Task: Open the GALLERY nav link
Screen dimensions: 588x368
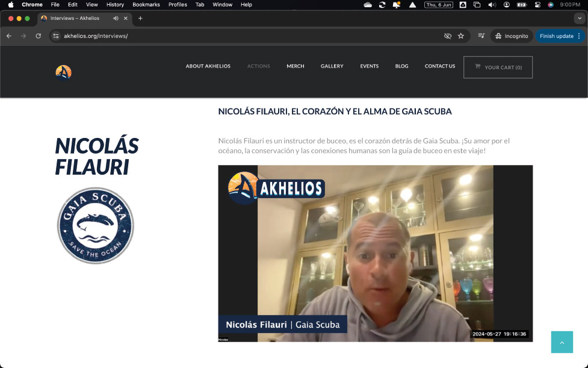Action: (x=332, y=66)
